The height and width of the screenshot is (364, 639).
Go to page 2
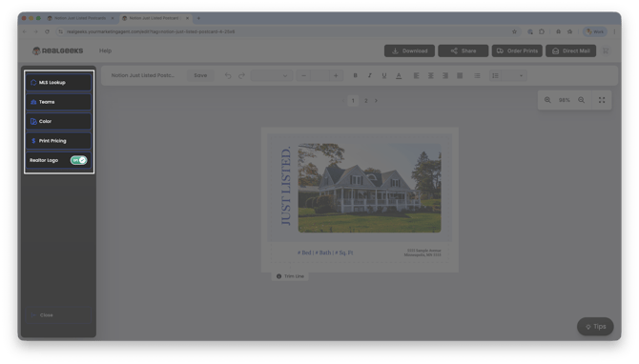[366, 101]
